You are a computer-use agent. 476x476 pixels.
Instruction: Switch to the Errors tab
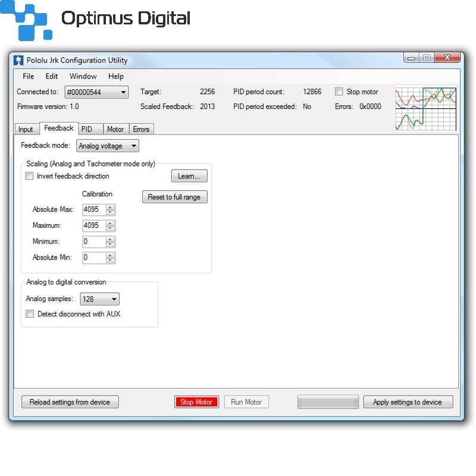pos(141,129)
